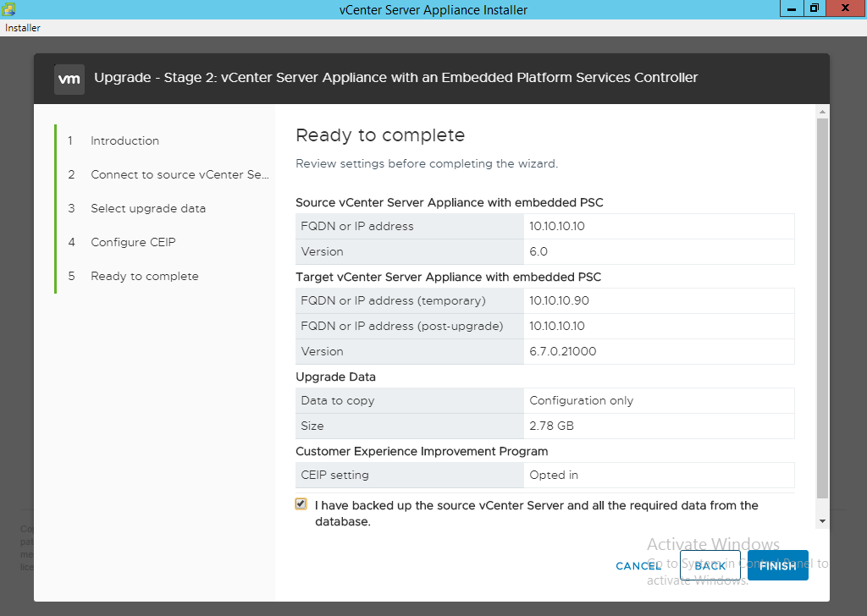
Task: Select Ready to complete step
Action: coord(144,276)
